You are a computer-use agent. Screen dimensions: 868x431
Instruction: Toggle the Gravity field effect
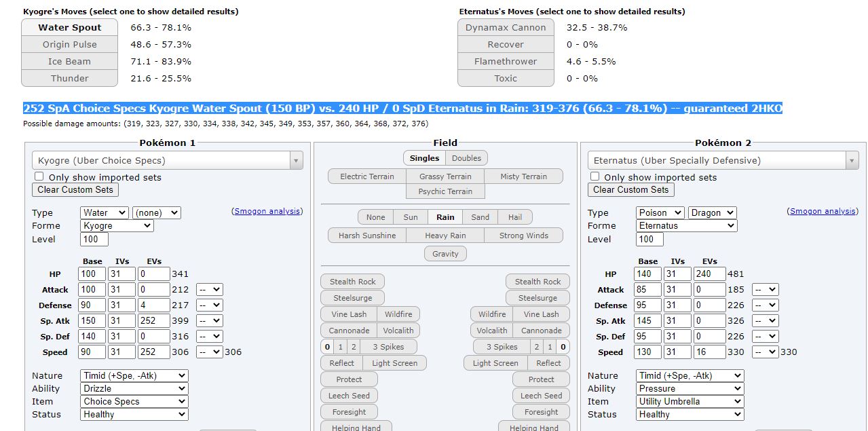(x=445, y=254)
